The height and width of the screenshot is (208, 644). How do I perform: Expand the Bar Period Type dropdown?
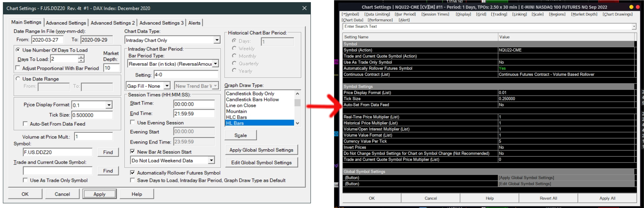[215, 64]
